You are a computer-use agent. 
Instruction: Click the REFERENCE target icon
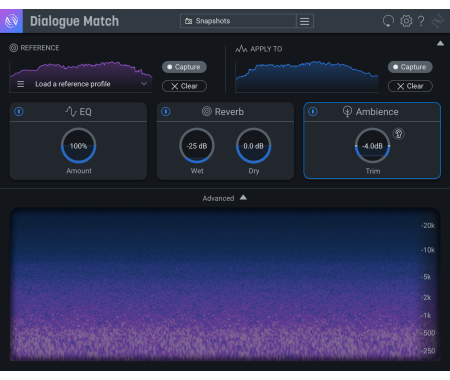pyautogui.click(x=13, y=48)
